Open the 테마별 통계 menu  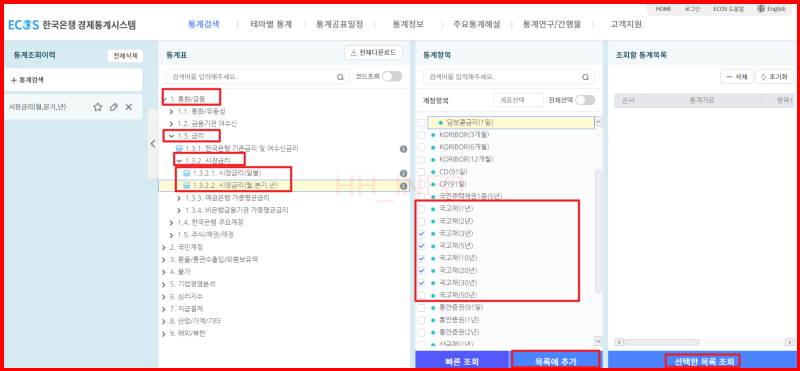[x=271, y=24]
